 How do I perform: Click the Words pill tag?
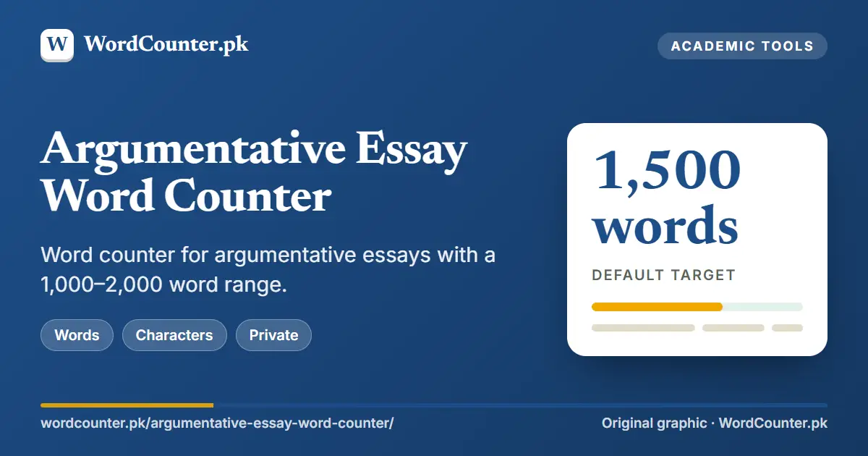click(77, 335)
